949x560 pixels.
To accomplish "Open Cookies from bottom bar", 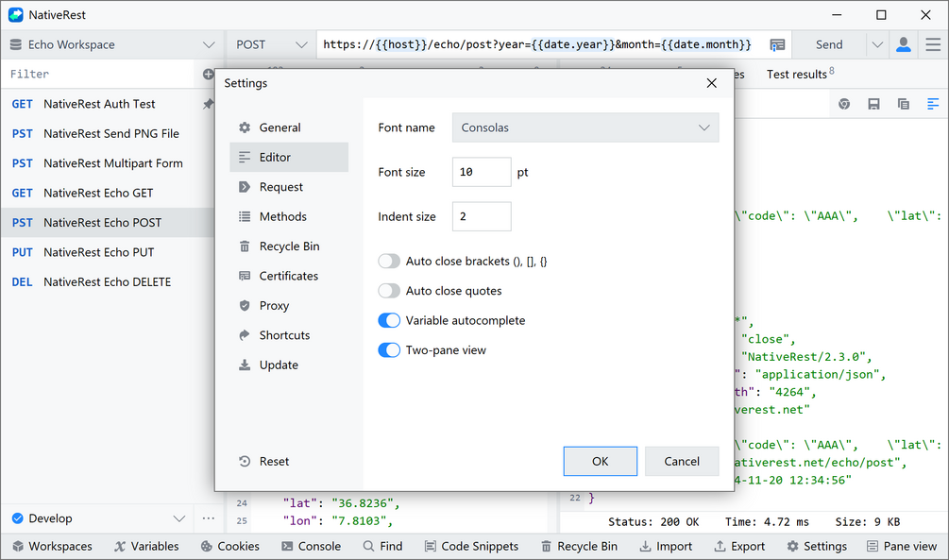I will (230, 547).
